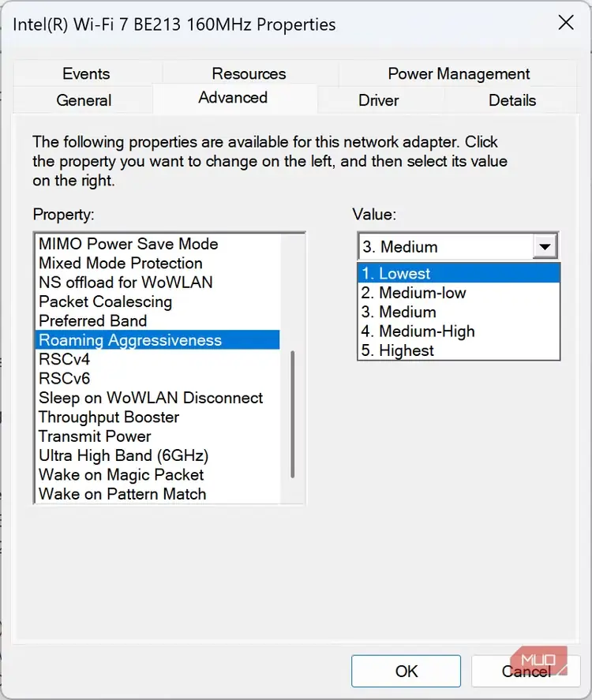Select RSCv4 in the property list
Screen dimensions: 592x700
click(x=157, y=359)
